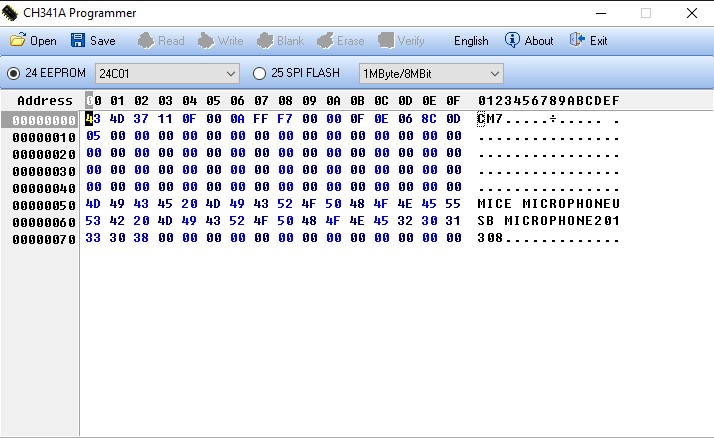Click the Read chip icon

click(x=146, y=41)
